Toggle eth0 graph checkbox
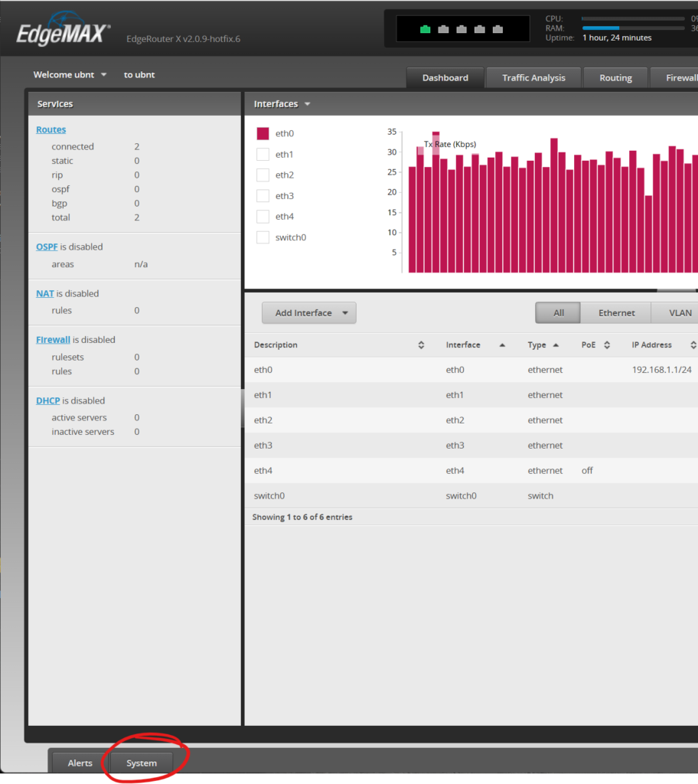This screenshot has width=698, height=784. (x=263, y=134)
